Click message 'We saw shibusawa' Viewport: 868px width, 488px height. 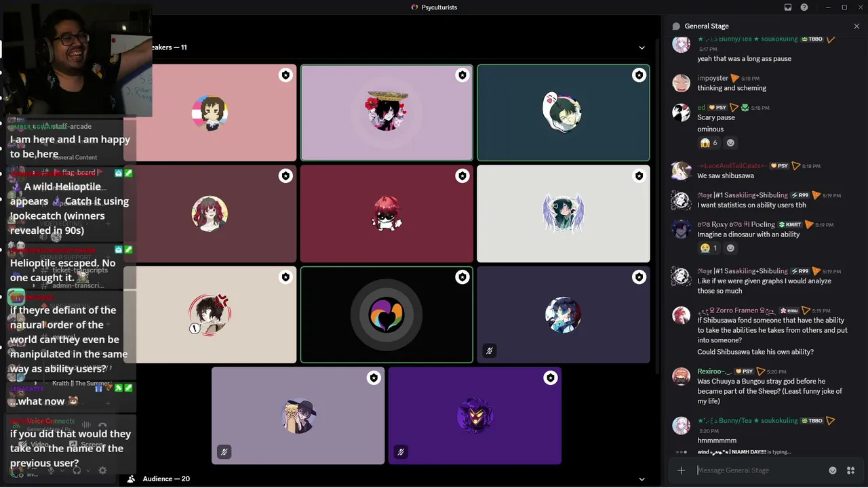pos(726,176)
